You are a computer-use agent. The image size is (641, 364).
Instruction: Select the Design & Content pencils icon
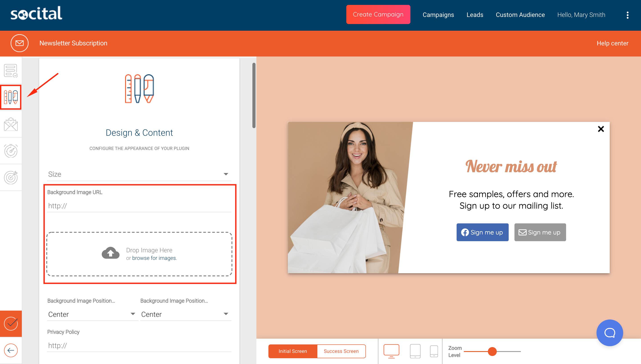[x=11, y=97]
